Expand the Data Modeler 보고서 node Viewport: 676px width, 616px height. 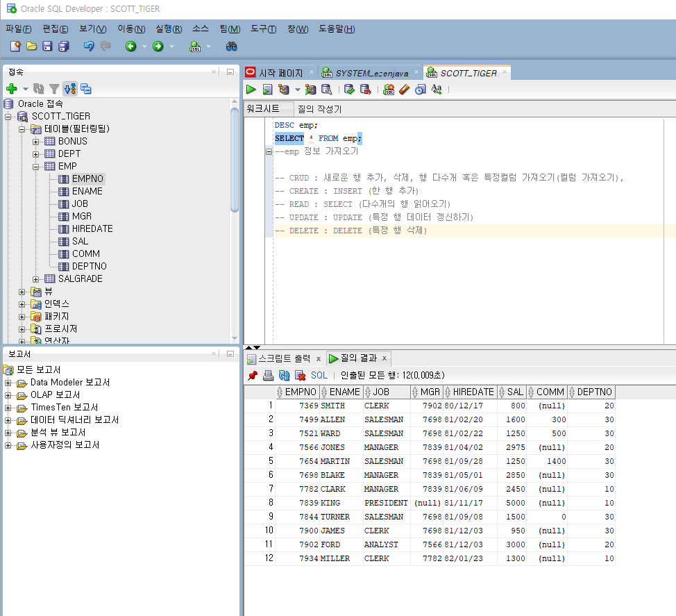[x=8, y=383]
